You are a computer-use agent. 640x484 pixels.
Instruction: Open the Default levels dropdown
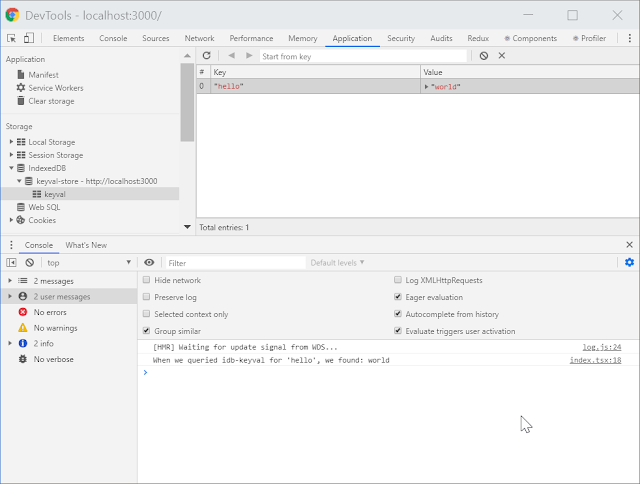coord(337,263)
